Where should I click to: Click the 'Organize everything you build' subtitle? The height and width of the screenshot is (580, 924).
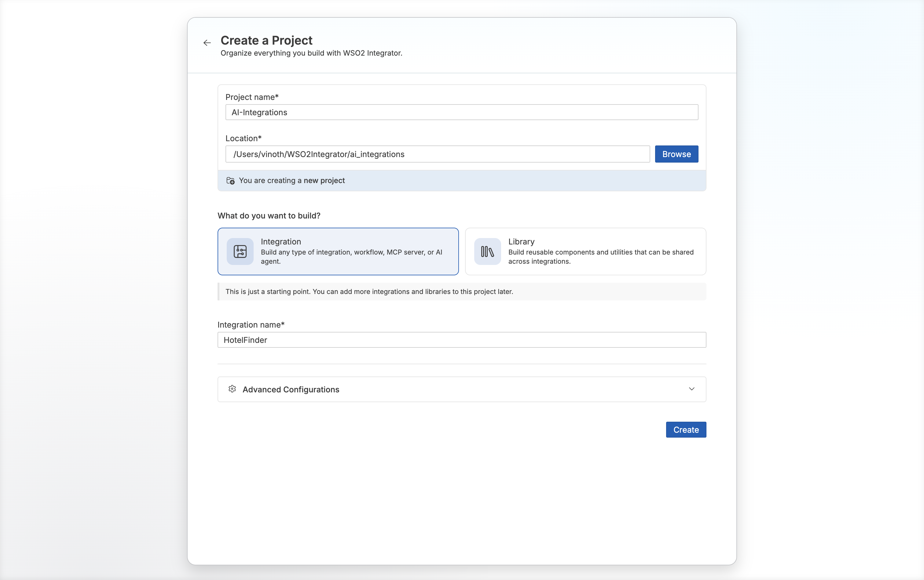(x=311, y=53)
